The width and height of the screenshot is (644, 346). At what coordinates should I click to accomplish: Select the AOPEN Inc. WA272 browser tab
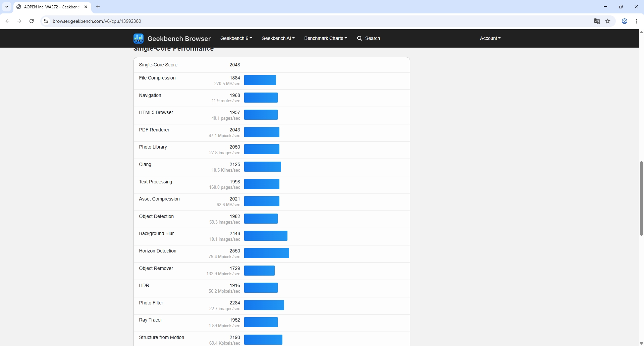coord(52,7)
